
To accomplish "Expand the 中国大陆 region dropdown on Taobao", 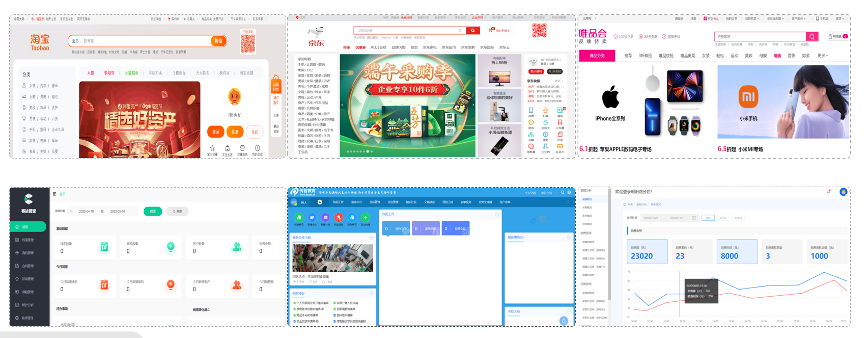I will [20, 19].
